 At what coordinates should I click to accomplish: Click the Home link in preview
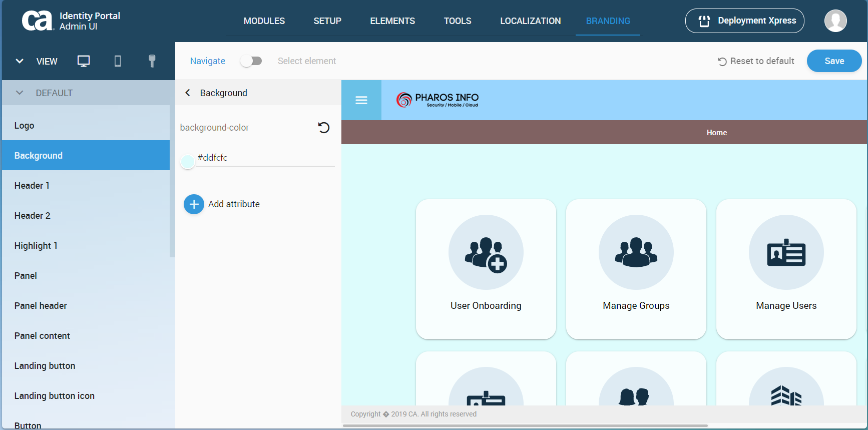pyautogui.click(x=717, y=133)
